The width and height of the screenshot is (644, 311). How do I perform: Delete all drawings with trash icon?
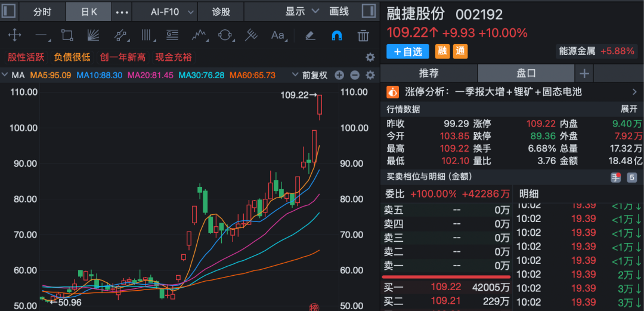click(x=363, y=35)
